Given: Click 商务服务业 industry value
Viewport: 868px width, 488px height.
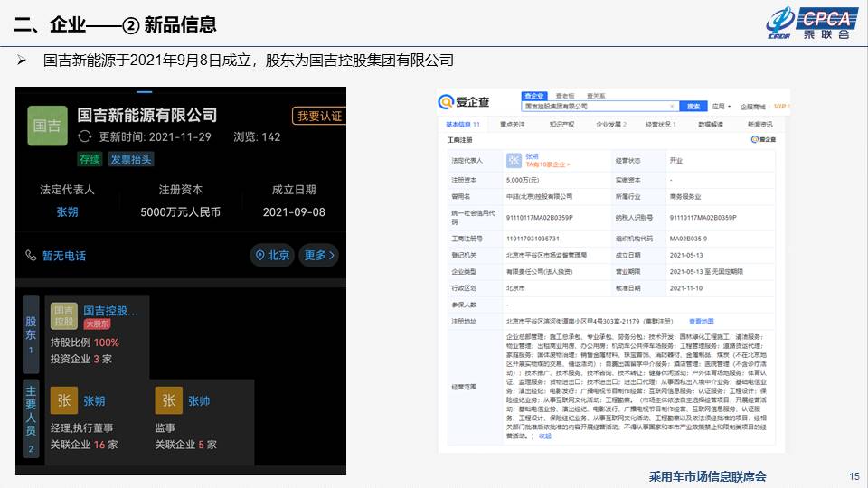Looking at the screenshot, I should [685, 196].
